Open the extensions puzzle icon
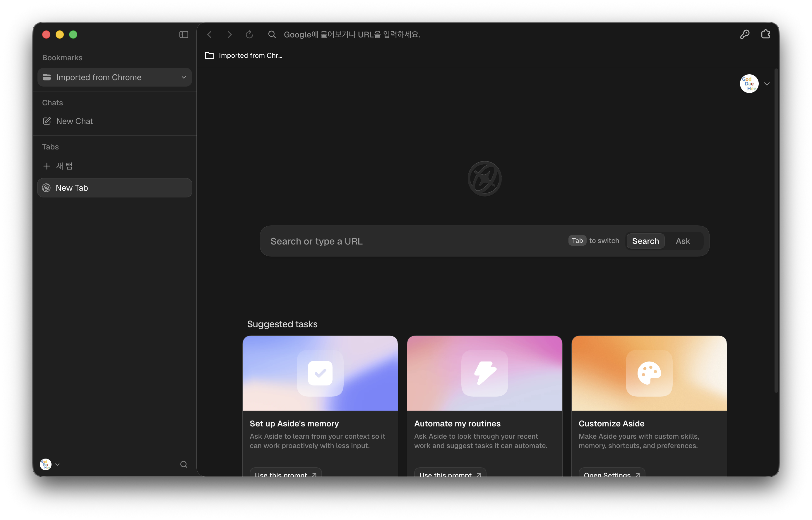 [765, 35]
